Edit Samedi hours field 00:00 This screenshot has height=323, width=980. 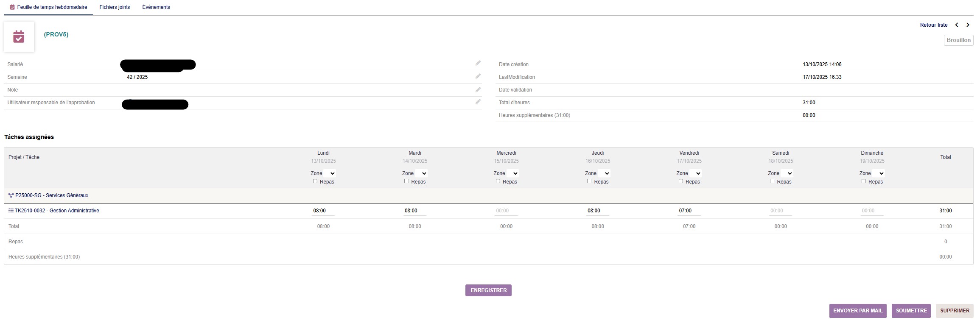coord(781,211)
